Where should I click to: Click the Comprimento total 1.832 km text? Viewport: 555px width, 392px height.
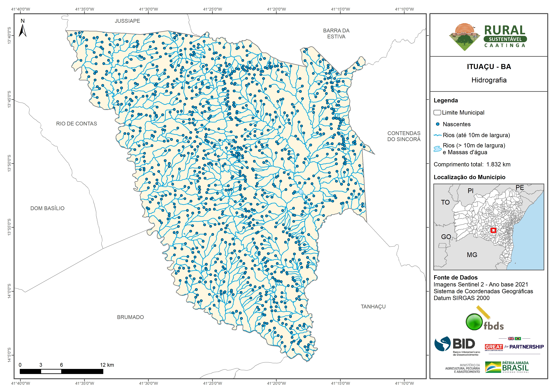(x=472, y=164)
